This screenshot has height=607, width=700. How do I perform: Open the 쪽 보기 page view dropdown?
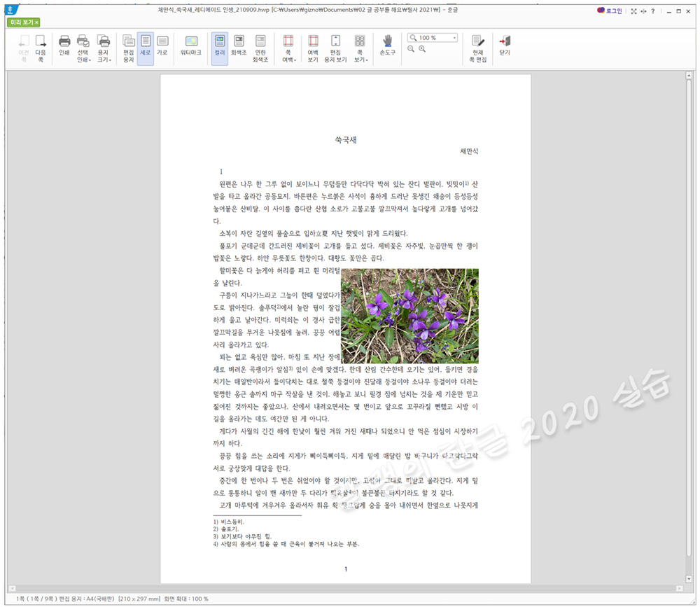(x=360, y=48)
